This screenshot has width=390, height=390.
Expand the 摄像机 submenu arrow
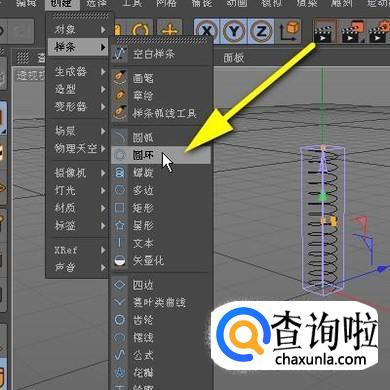(x=103, y=173)
